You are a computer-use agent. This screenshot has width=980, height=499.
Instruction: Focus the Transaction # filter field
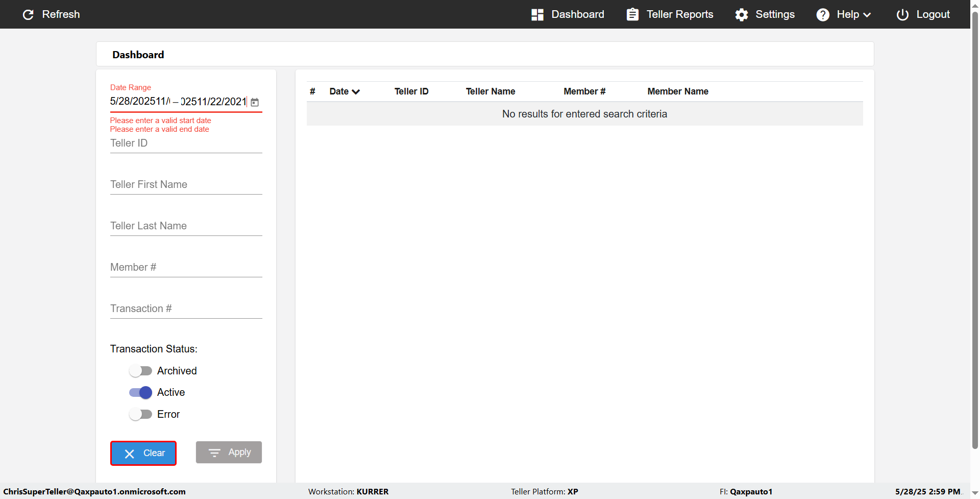coord(186,309)
